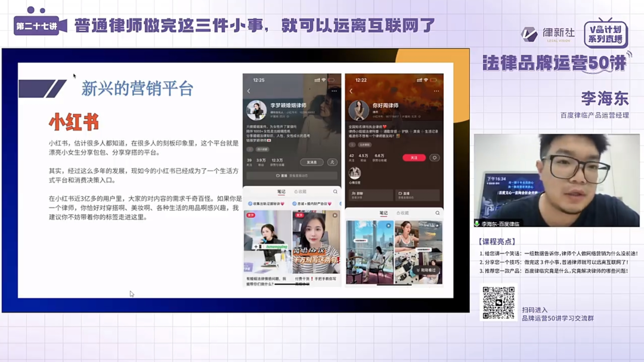Select 笔记 tab on 李梦颖婚姻律师 profile
The width and height of the screenshot is (644, 362).
281,191
